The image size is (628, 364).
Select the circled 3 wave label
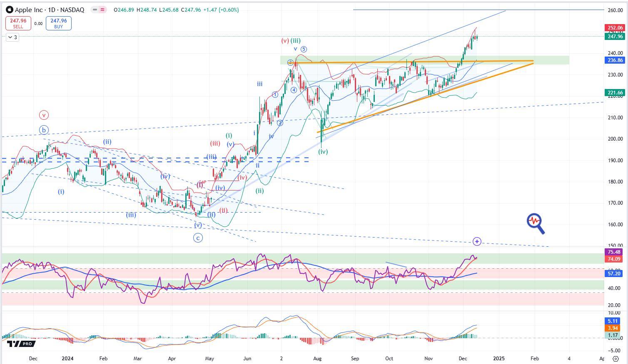(x=290, y=62)
